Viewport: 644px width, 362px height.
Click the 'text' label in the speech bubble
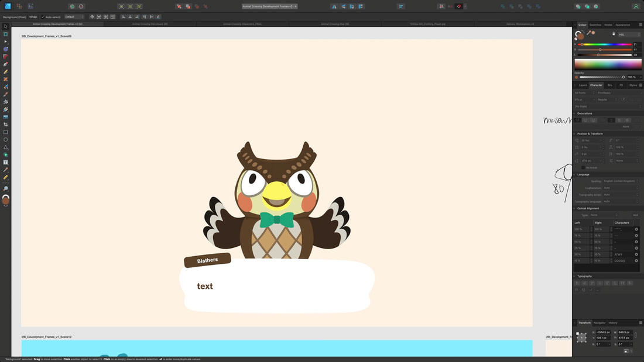click(x=204, y=286)
